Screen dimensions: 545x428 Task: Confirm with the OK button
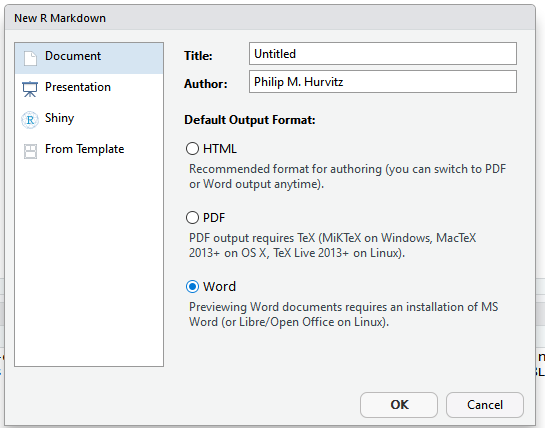399,405
